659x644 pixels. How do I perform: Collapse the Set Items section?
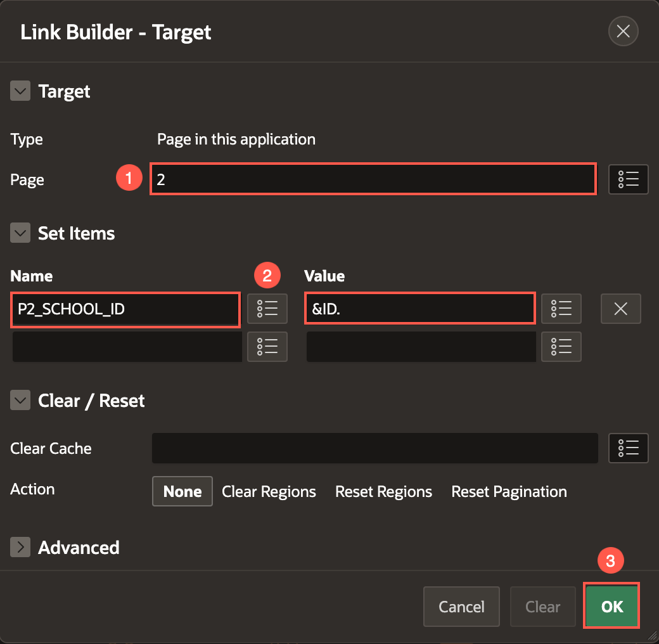[20, 233]
